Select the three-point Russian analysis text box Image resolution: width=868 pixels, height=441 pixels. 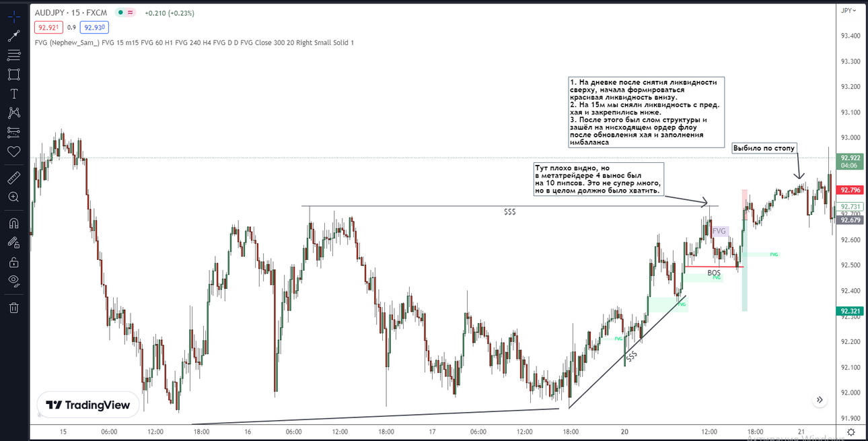click(x=646, y=112)
